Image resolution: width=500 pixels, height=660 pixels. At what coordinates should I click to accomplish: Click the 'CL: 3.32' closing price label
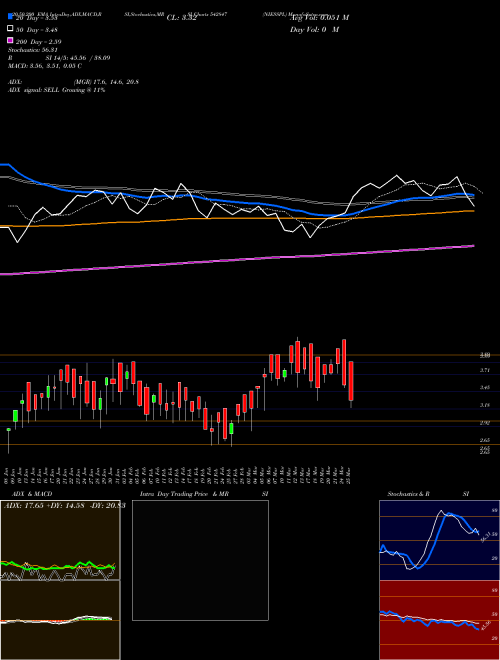point(181,18)
